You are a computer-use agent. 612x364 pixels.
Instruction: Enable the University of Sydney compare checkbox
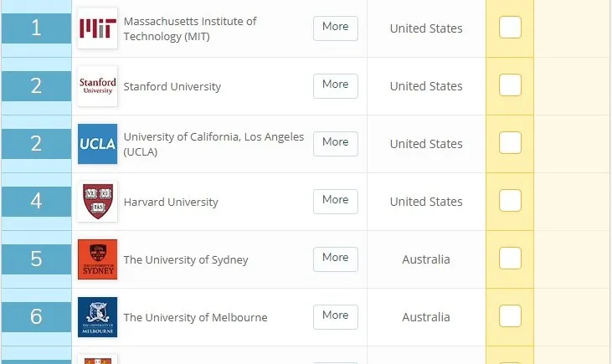tap(510, 259)
